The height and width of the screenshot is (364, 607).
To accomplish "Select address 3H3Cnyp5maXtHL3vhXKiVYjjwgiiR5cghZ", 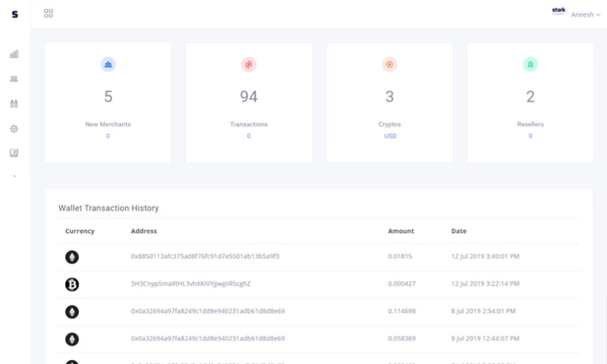I will [x=191, y=284].
